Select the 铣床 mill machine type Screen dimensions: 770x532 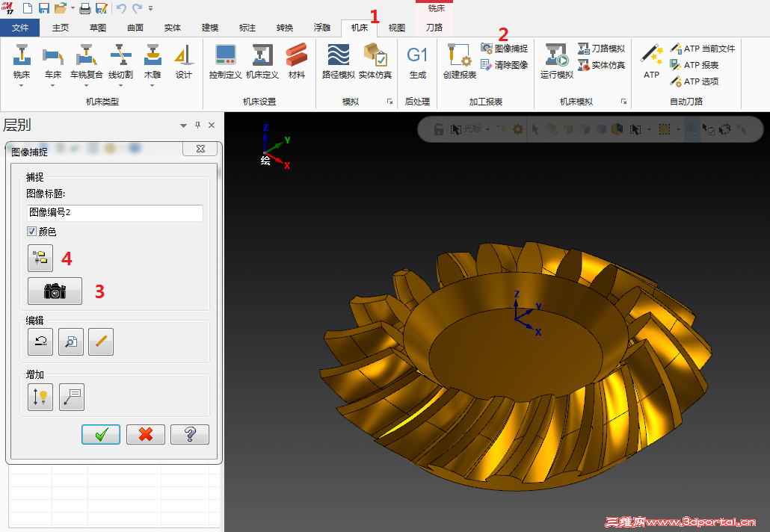(21, 61)
